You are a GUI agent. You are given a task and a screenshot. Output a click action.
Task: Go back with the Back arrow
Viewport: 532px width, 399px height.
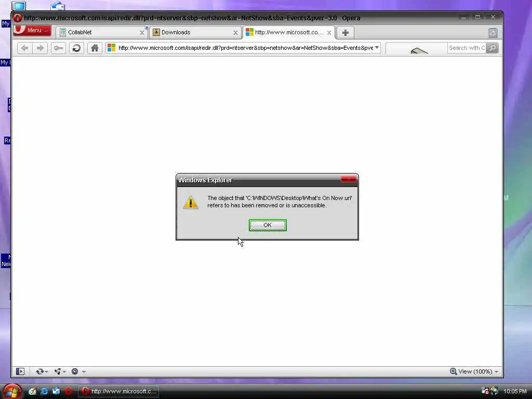click(24, 48)
